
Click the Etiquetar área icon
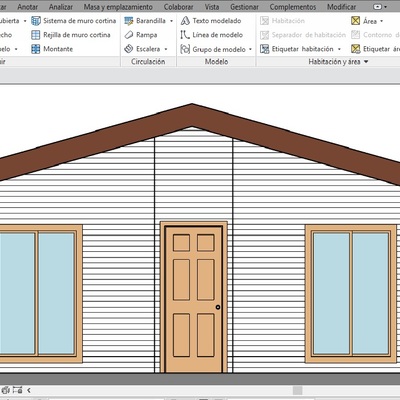pos(356,49)
